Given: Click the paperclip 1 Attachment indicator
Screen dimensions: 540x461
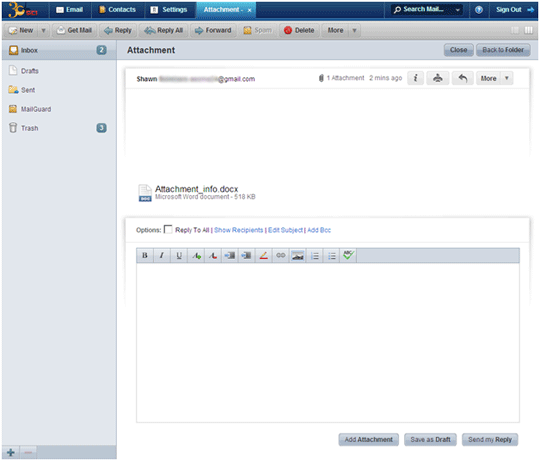Looking at the screenshot, I should [342, 78].
